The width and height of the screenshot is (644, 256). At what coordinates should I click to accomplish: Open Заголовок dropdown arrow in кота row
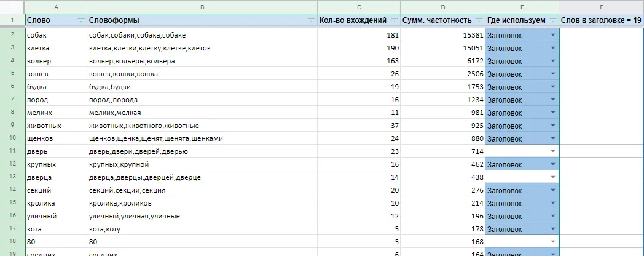[553, 230]
